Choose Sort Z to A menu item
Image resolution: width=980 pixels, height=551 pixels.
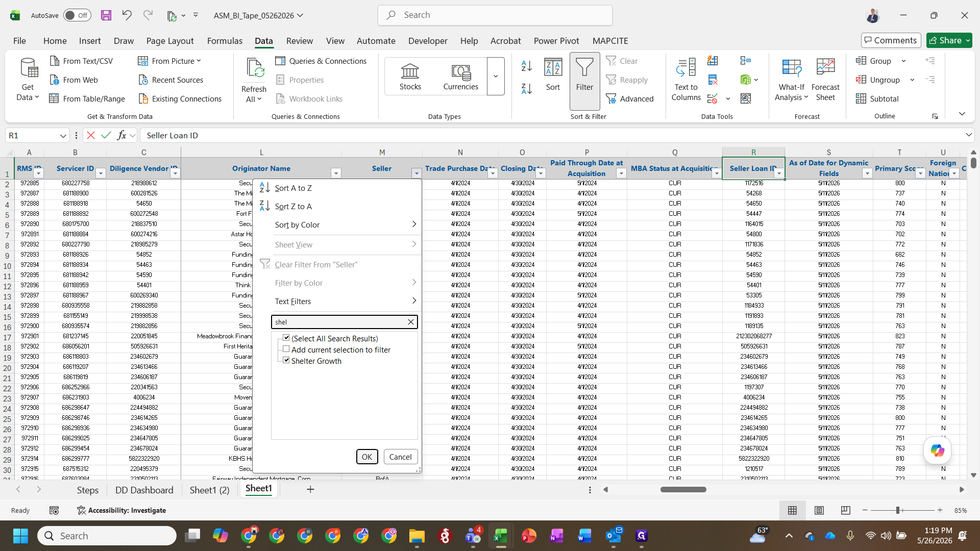337,206
